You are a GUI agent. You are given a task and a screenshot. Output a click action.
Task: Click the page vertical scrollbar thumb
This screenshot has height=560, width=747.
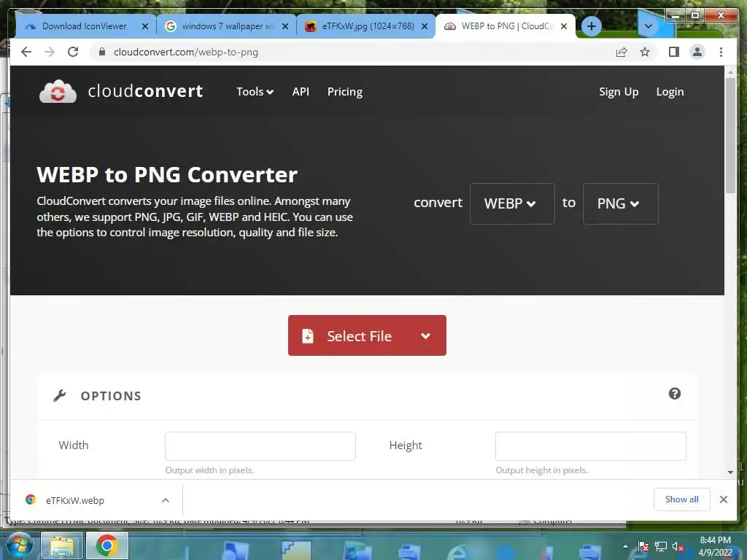(x=730, y=135)
